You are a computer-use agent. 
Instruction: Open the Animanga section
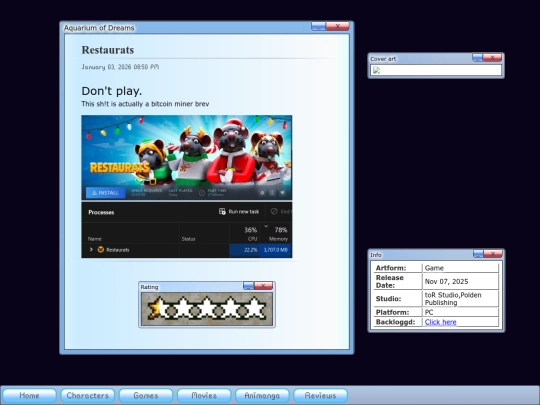tap(262, 395)
